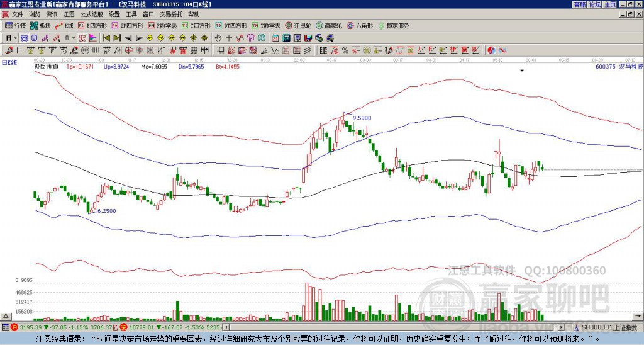644x345 pixels.
Task: Open the 六角形 hexagon tool
Action: [x=360, y=25]
